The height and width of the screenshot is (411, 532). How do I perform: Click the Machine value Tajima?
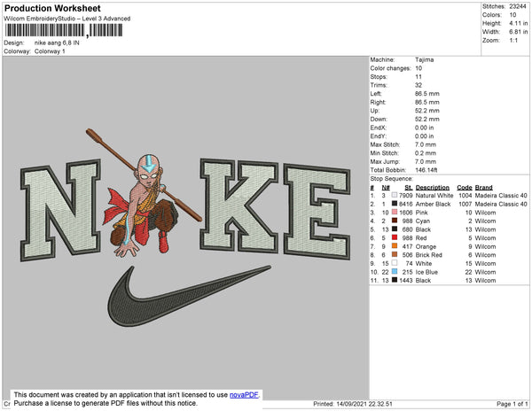click(x=424, y=59)
